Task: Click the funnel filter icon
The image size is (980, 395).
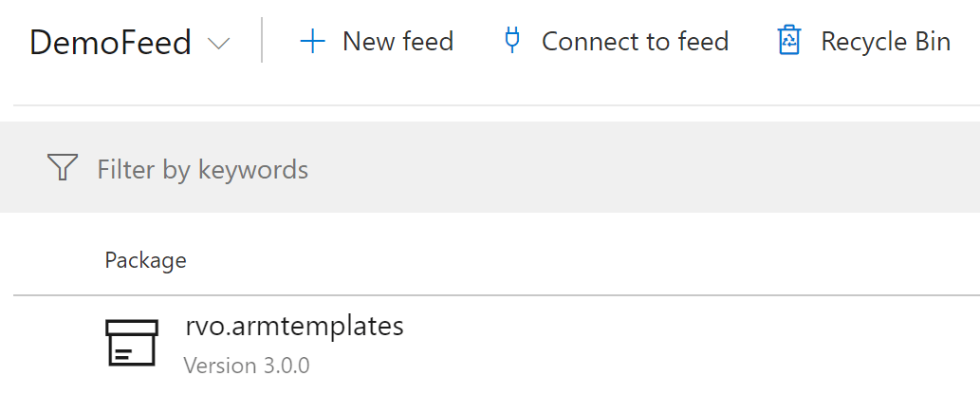Action: tap(62, 168)
